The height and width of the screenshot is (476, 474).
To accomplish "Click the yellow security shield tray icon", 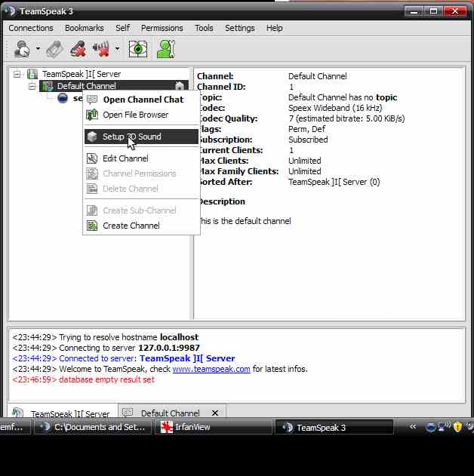I will [457, 427].
